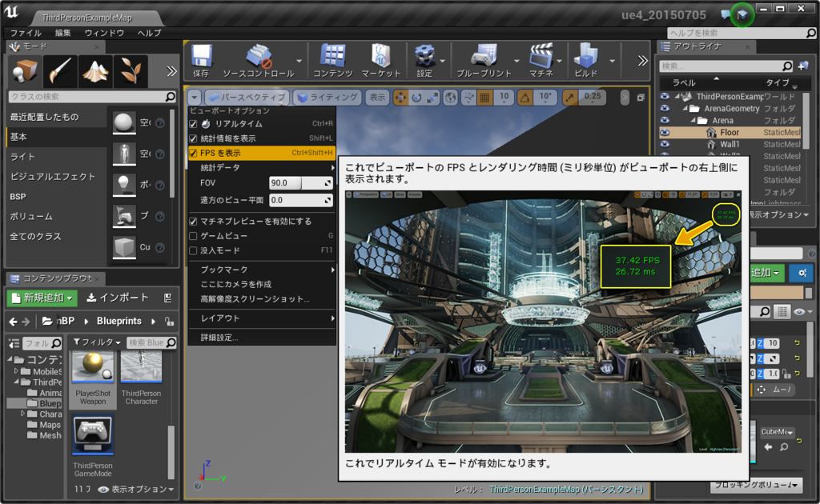This screenshot has width=820, height=504.
Task: Open Edit (編集) menu
Action: [x=62, y=33]
